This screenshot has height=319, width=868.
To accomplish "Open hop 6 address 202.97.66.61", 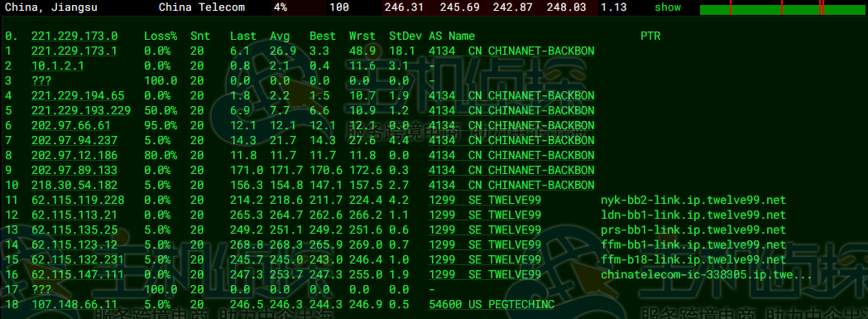I will (71, 125).
